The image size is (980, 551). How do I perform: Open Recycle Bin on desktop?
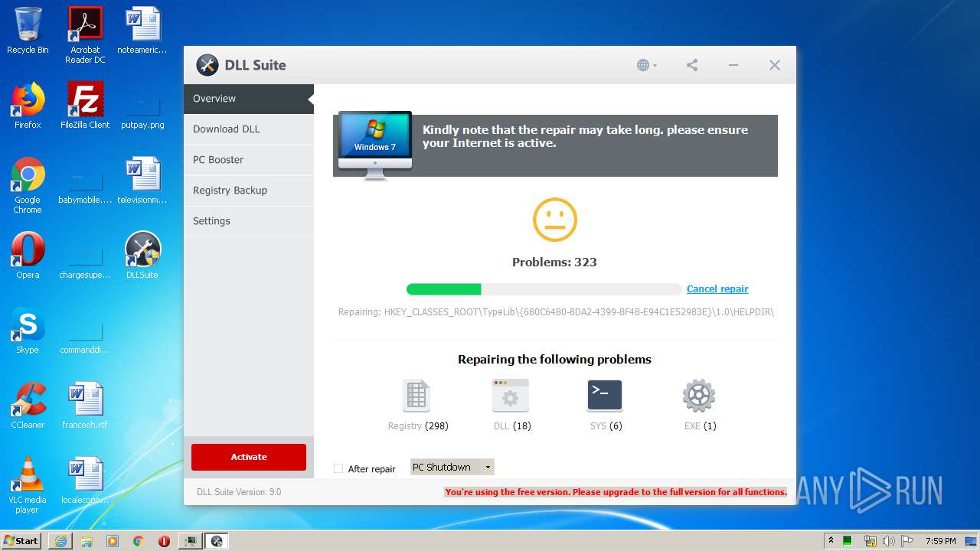click(x=28, y=31)
